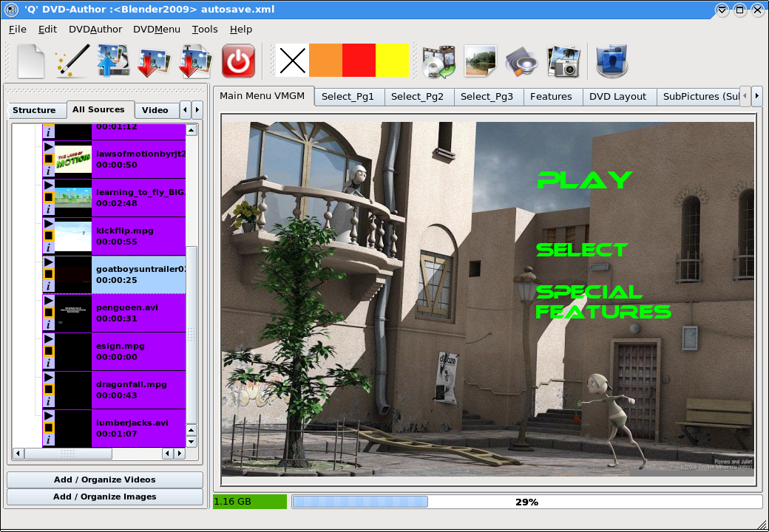Click the camera snapshot toolbar icon

[x=563, y=61]
